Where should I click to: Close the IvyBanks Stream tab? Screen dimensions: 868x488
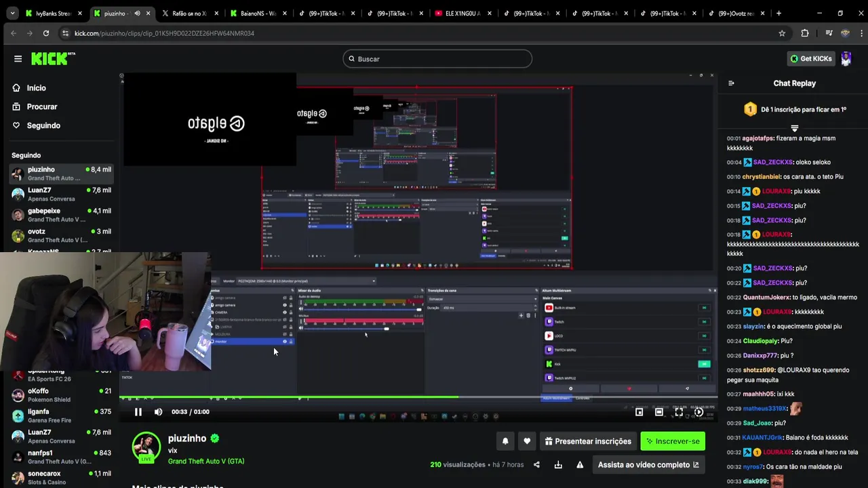pyautogui.click(x=80, y=13)
